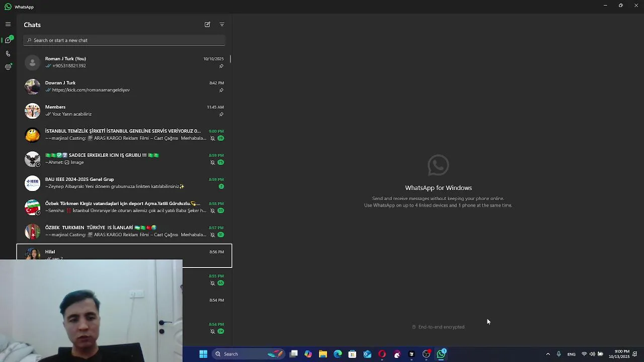The height and width of the screenshot is (362, 644).
Task: Click the IEEE logo group avatar
Action: point(32,183)
